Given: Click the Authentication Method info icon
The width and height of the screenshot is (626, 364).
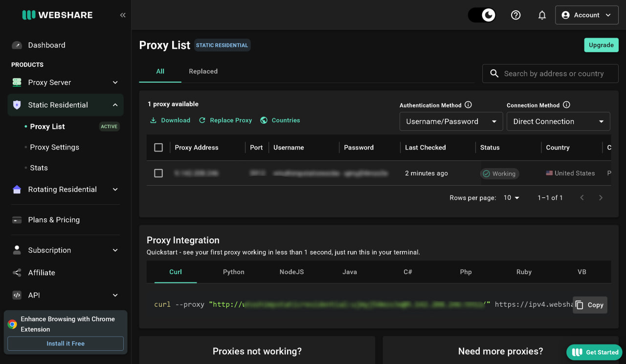Looking at the screenshot, I should pos(468,105).
